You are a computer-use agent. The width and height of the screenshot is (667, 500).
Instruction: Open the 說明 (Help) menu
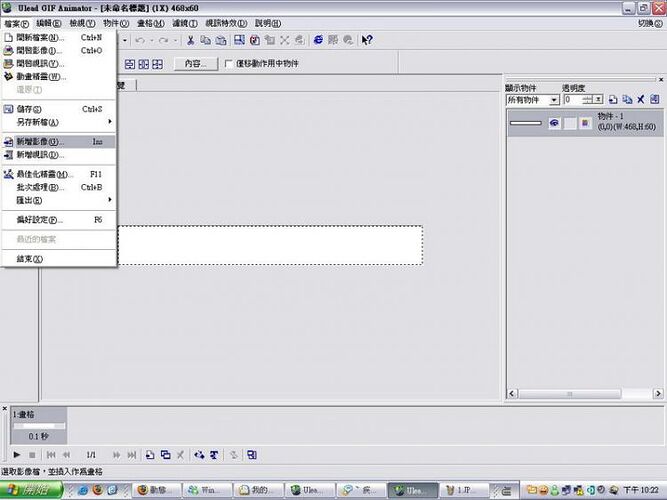point(268,23)
